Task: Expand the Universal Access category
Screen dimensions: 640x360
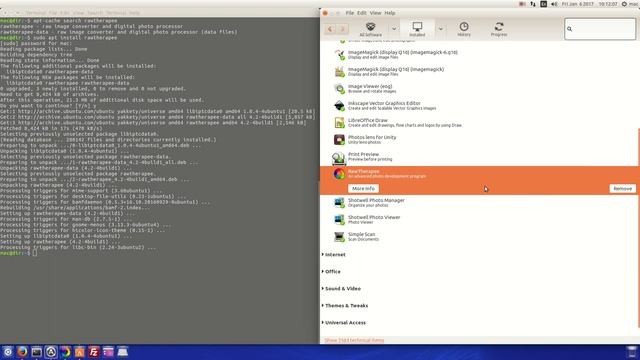Action: [344, 322]
